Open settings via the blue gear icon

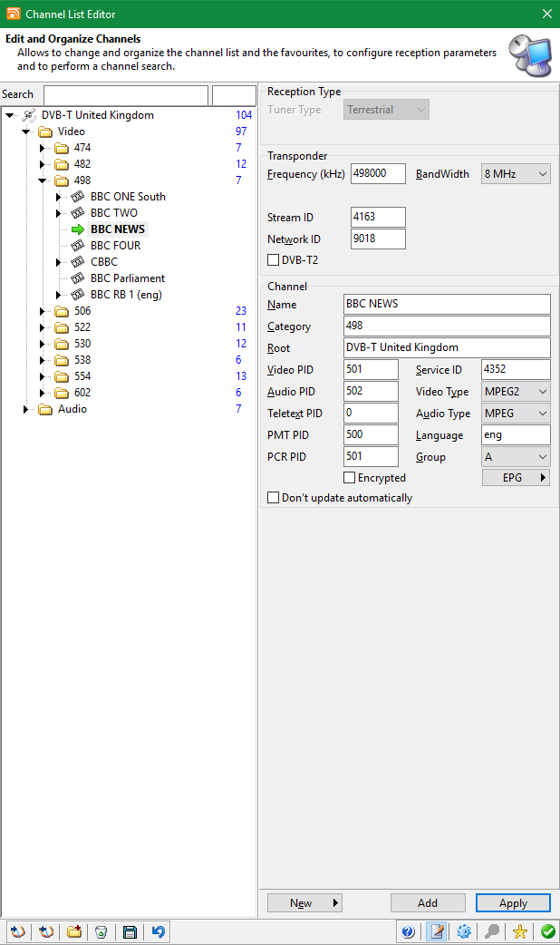(x=464, y=931)
